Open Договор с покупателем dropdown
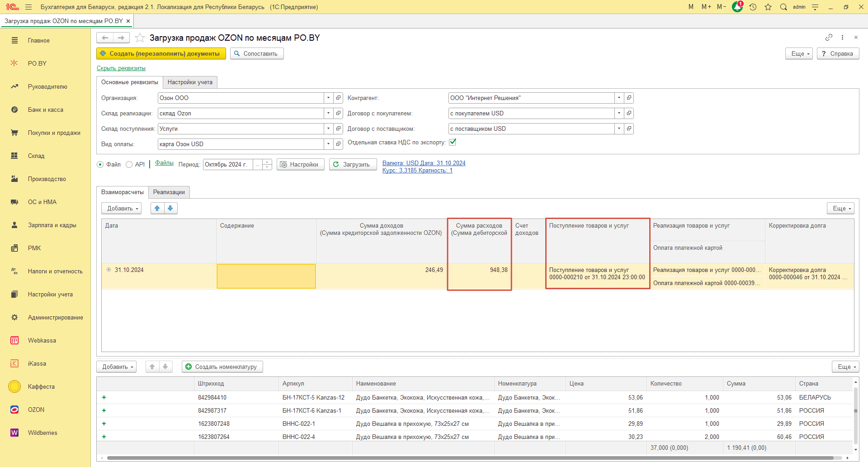 pyautogui.click(x=619, y=113)
